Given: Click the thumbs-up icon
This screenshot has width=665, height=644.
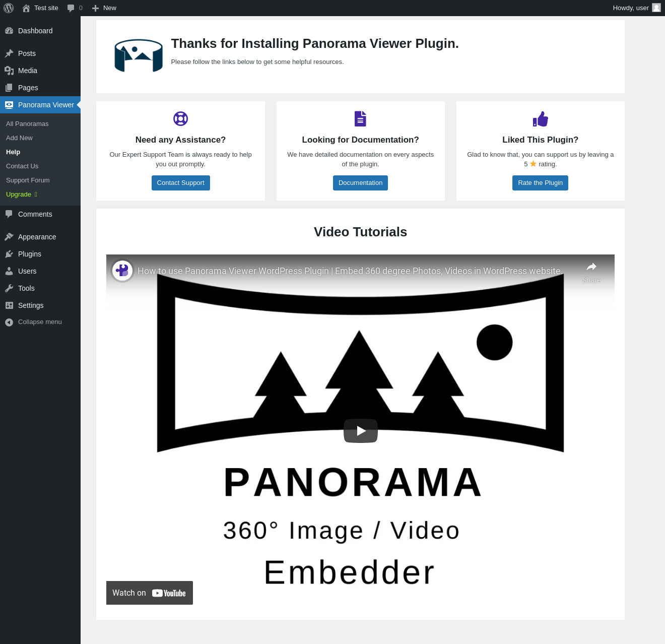Looking at the screenshot, I should pyautogui.click(x=541, y=119).
